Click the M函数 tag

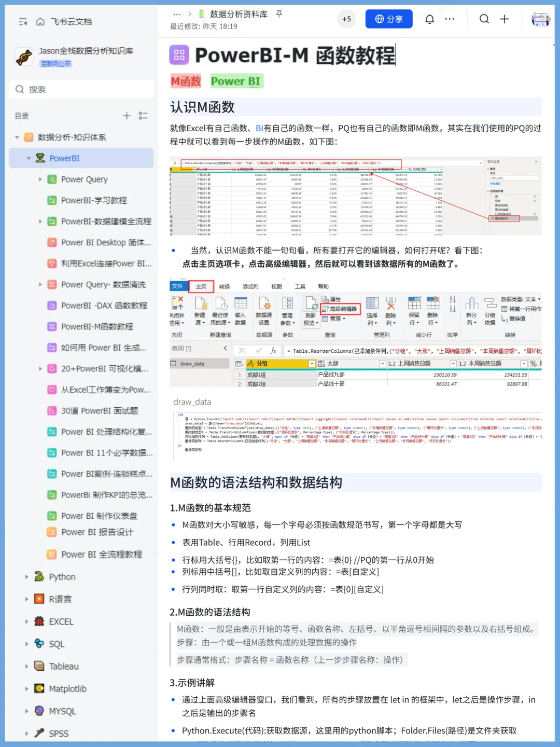tap(186, 81)
